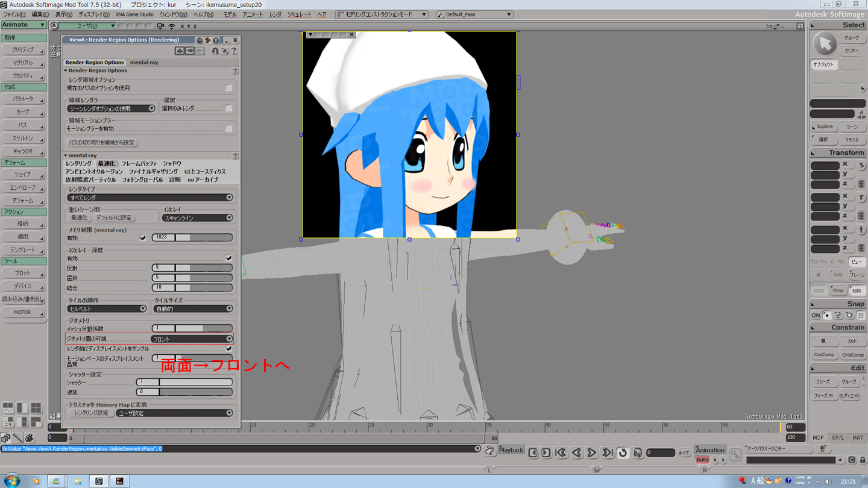868x488 pixels.
Task: Play animation forward
Action: 592,452
